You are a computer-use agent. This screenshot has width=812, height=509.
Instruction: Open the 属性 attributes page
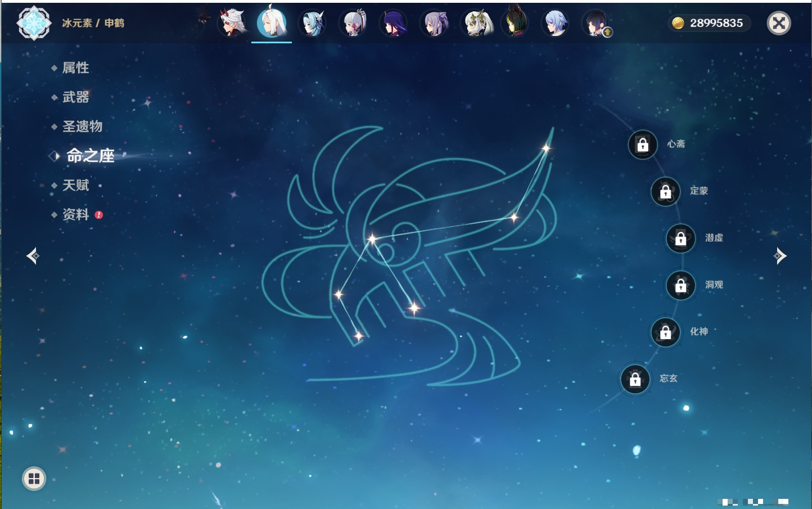[75, 68]
